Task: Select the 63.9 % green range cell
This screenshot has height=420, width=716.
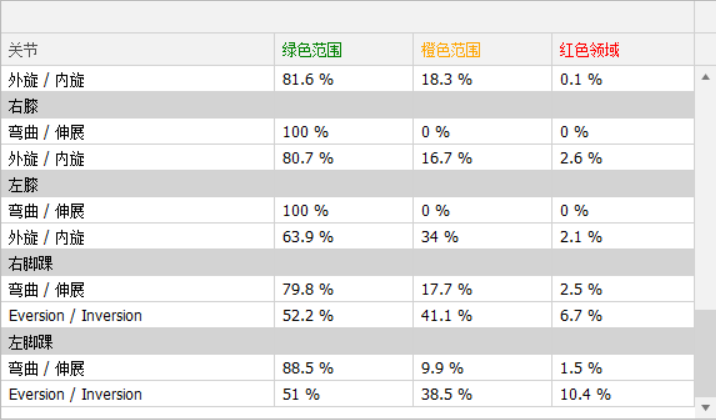Action: tap(308, 237)
